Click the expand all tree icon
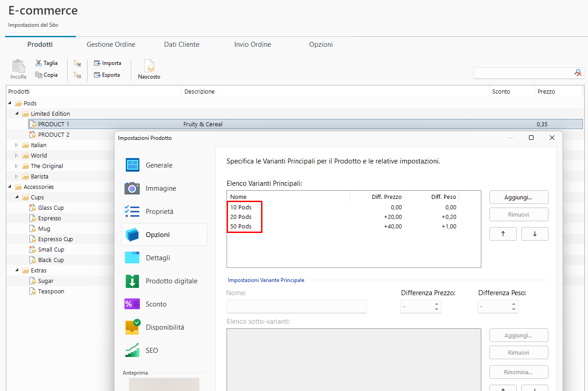Image resolution: width=588 pixels, height=391 pixels. click(x=77, y=64)
